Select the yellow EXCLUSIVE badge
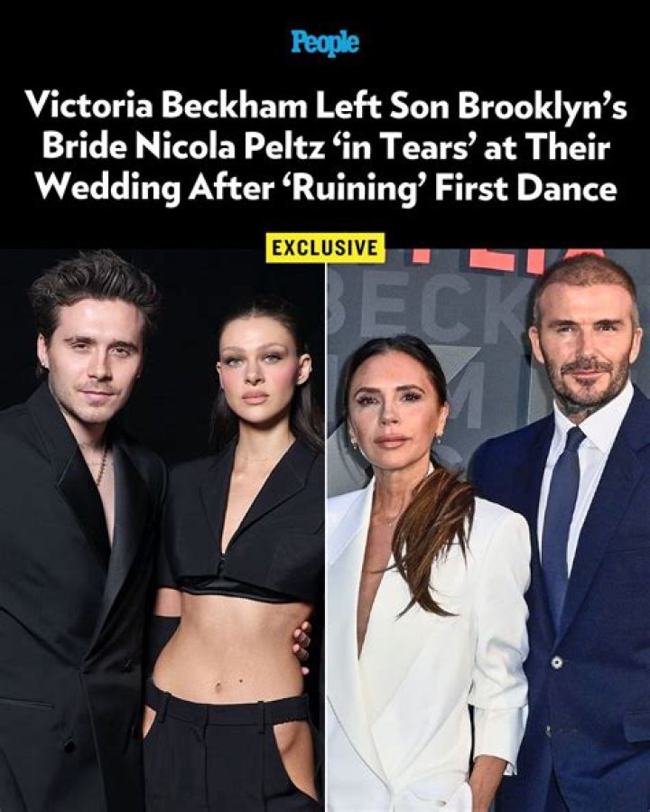Image resolution: width=650 pixels, height=812 pixels. click(325, 247)
